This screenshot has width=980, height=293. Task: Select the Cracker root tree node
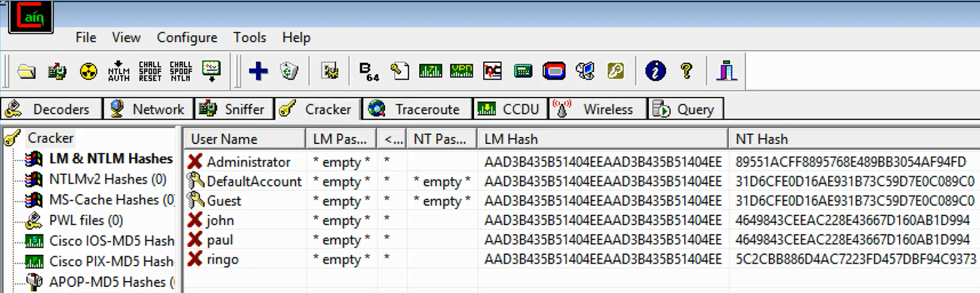coord(50,138)
